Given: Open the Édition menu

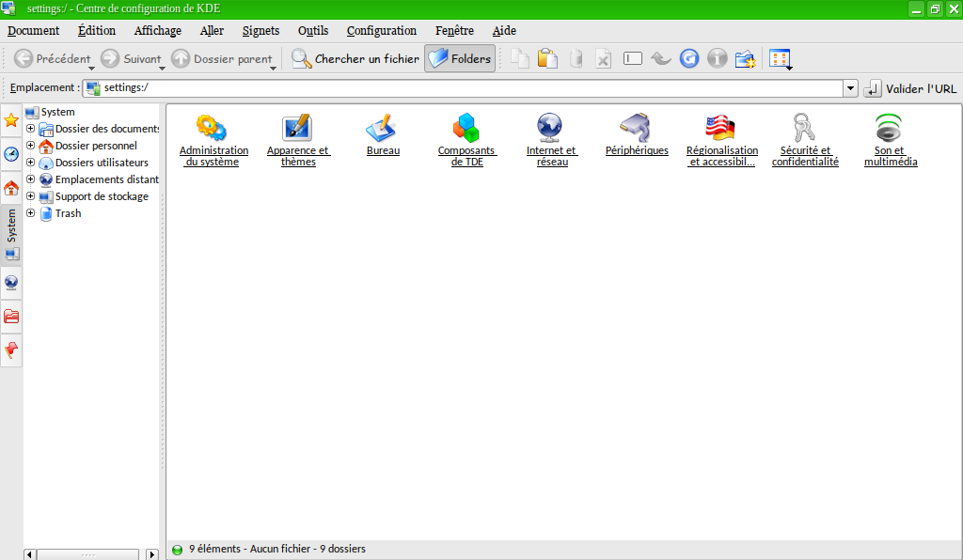Looking at the screenshot, I should 97,31.
